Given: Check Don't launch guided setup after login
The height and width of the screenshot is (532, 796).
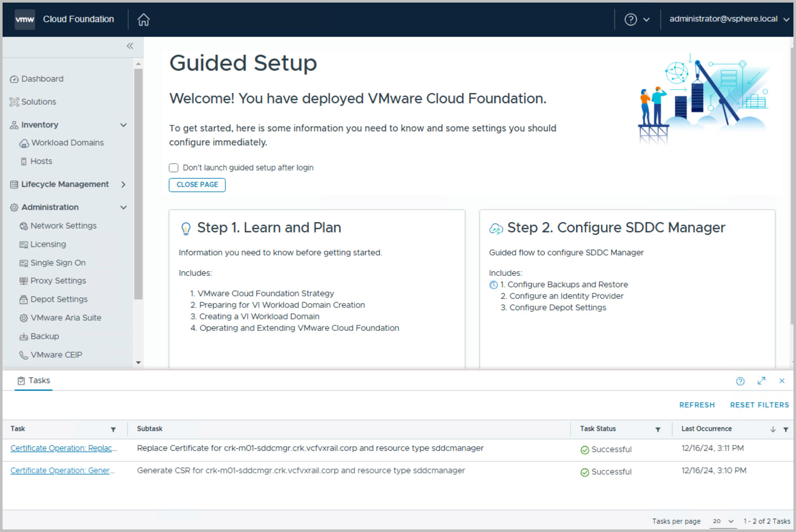Looking at the screenshot, I should click(173, 168).
